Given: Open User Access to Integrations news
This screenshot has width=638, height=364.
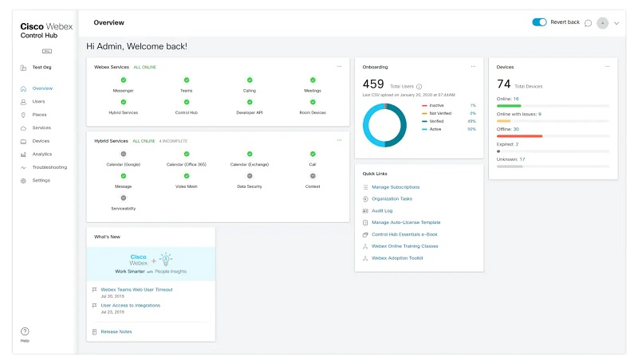Looking at the screenshot, I should tap(131, 306).
